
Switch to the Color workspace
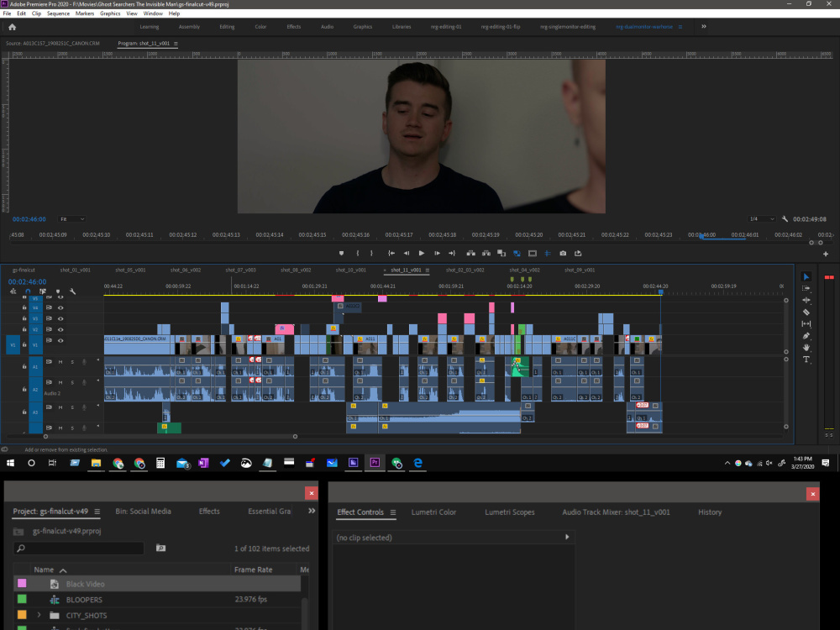click(x=260, y=27)
